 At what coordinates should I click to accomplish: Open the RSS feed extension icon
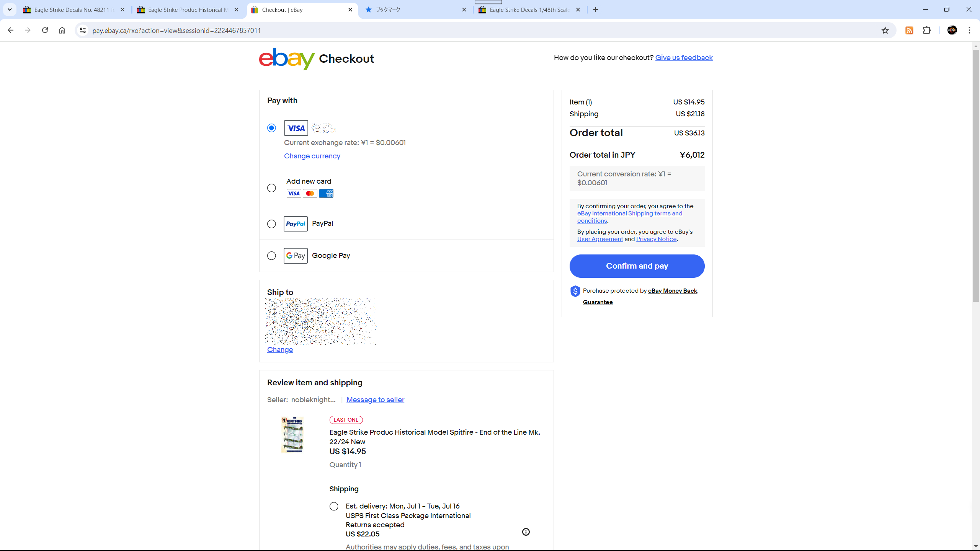(x=909, y=30)
